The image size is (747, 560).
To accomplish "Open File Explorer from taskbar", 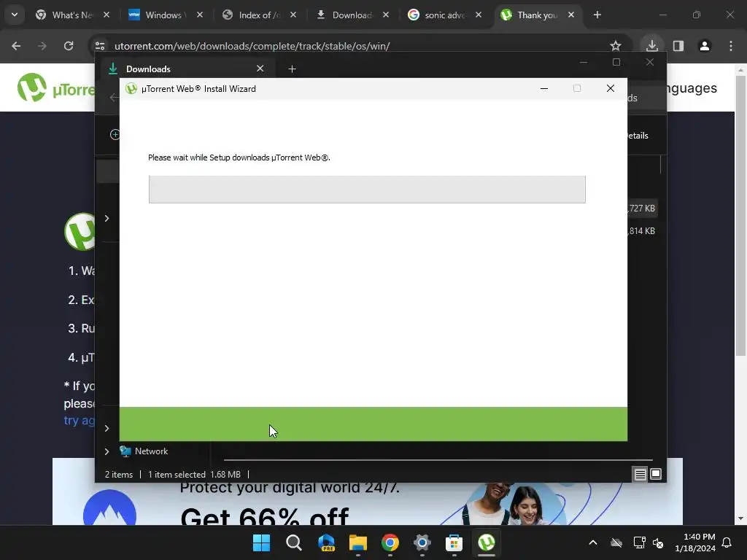I will pos(357,542).
